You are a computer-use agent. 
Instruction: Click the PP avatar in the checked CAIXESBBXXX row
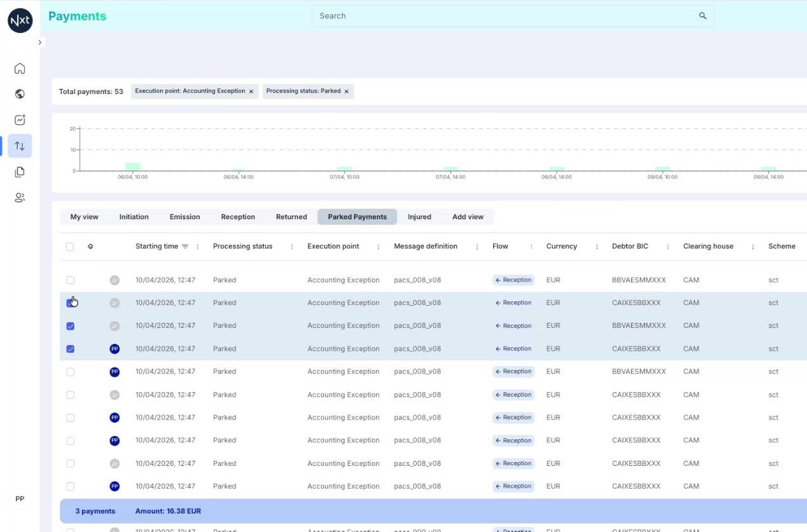[114, 349]
